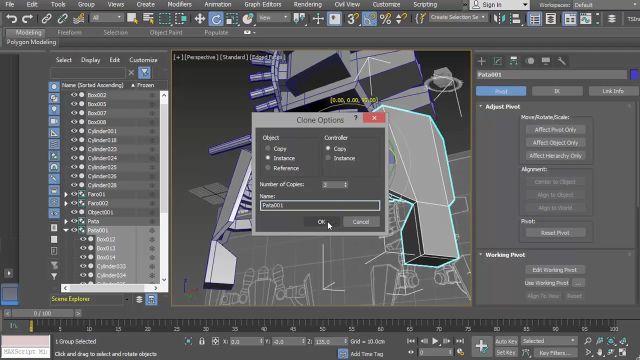Image resolution: width=640 pixels, height=360 pixels.
Task: Click the Affect Object Only button
Action: 555,143
